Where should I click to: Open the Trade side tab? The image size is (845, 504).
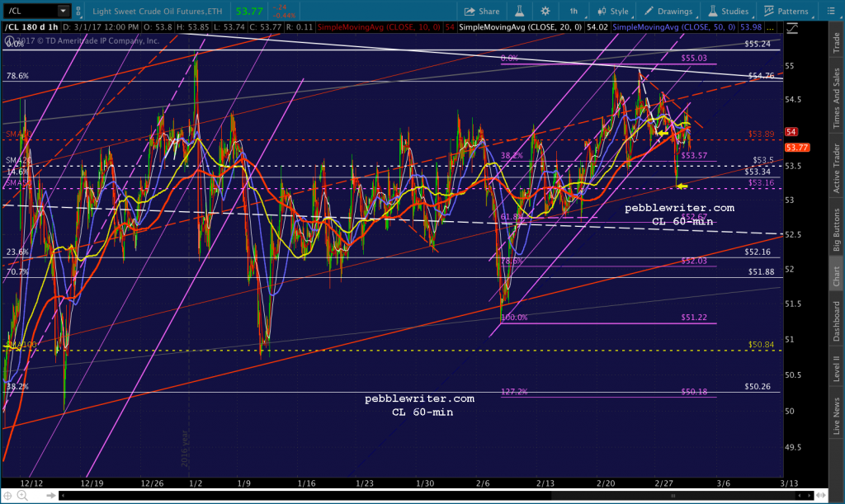(837, 43)
